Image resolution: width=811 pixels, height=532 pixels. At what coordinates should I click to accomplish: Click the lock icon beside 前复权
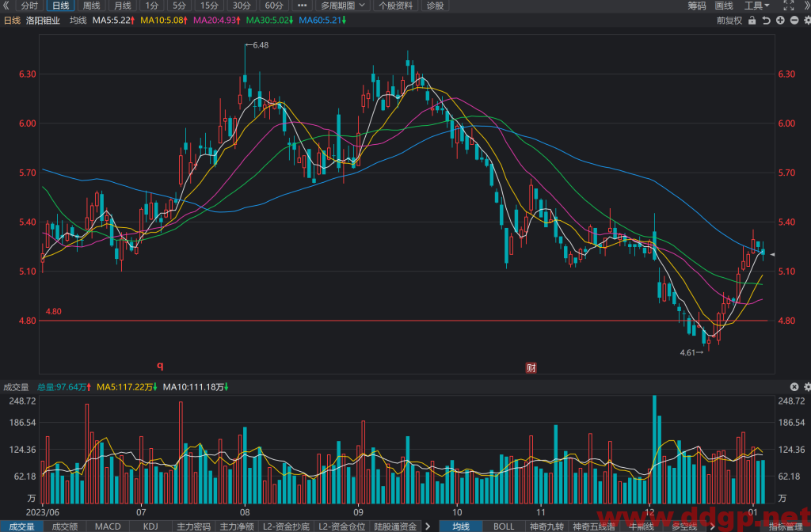tap(752, 21)
